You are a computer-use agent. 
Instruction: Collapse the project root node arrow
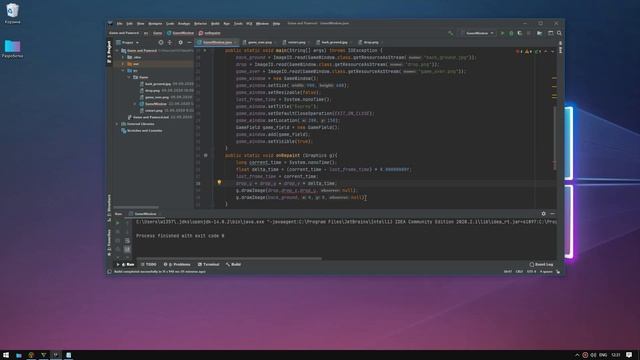pyautogui.click(x=117, y=51)
